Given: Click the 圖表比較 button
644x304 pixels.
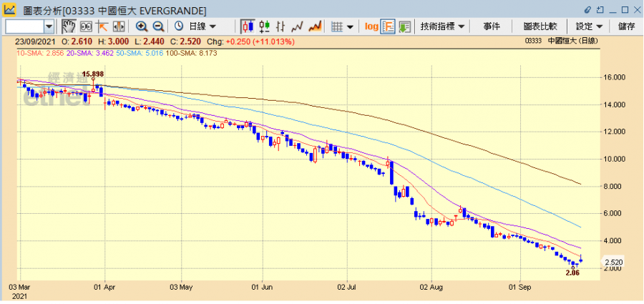Looking at the screenshot, I should 540,26.
